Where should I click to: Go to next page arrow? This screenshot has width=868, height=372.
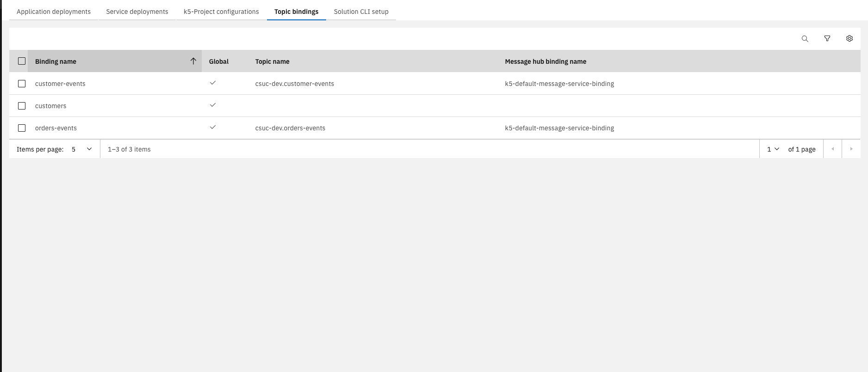851,149
